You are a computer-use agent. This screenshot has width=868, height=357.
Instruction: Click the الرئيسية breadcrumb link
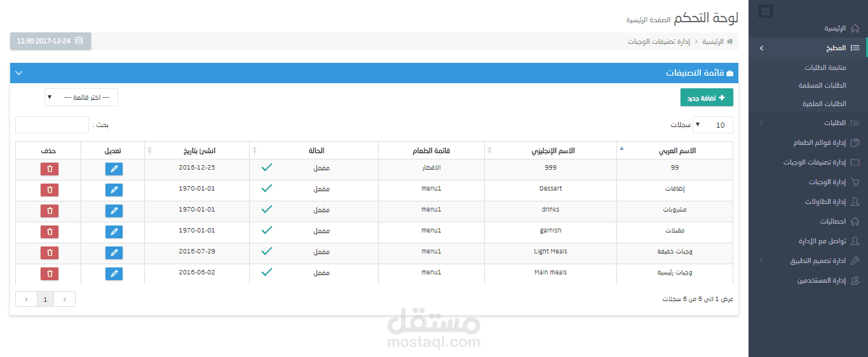(713, 41)
